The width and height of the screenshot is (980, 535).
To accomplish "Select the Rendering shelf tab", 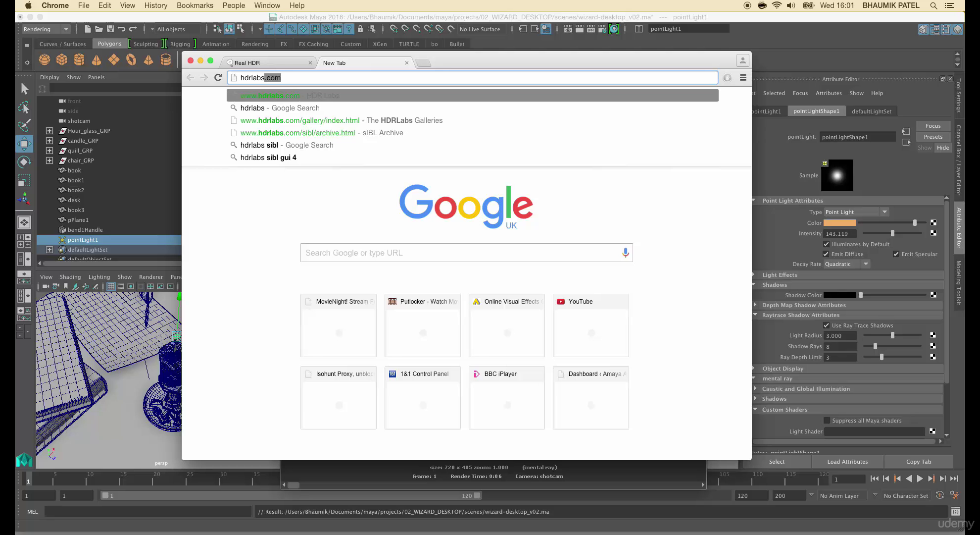I will coord(255,44).
